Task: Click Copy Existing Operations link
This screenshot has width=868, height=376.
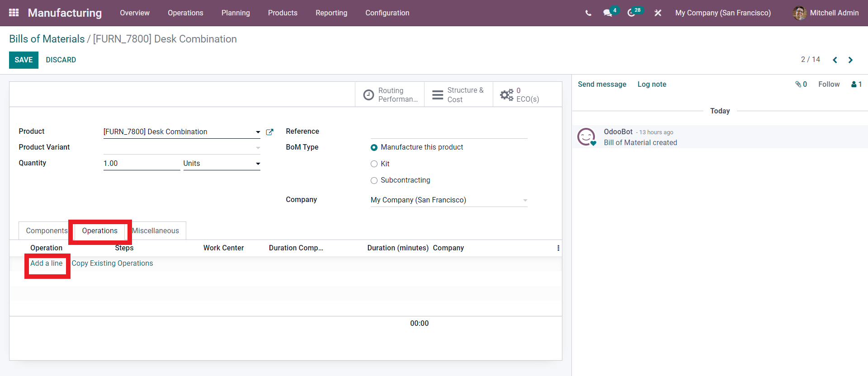Action: point(112,263)
